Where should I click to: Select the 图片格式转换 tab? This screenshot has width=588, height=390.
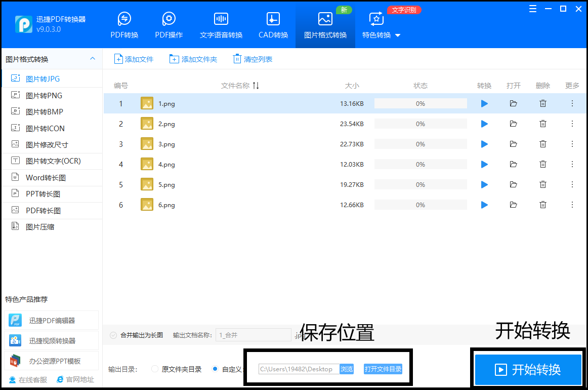pos(325,25)
